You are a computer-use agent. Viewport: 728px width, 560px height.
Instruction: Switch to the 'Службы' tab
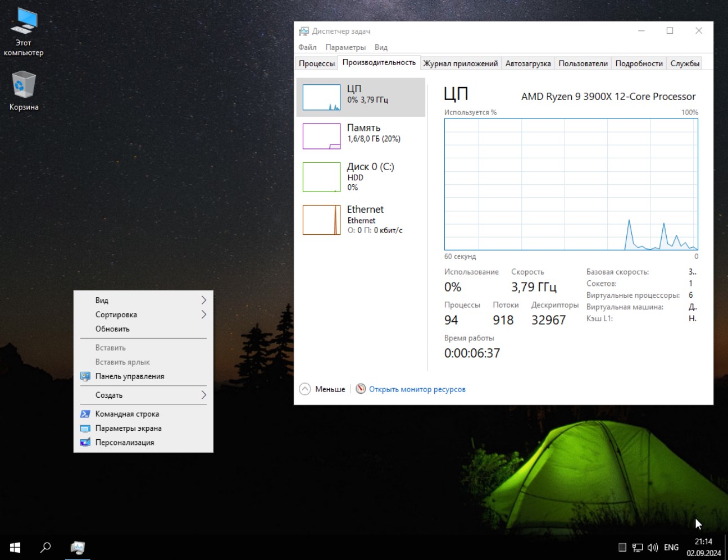[x=685, y=63]
